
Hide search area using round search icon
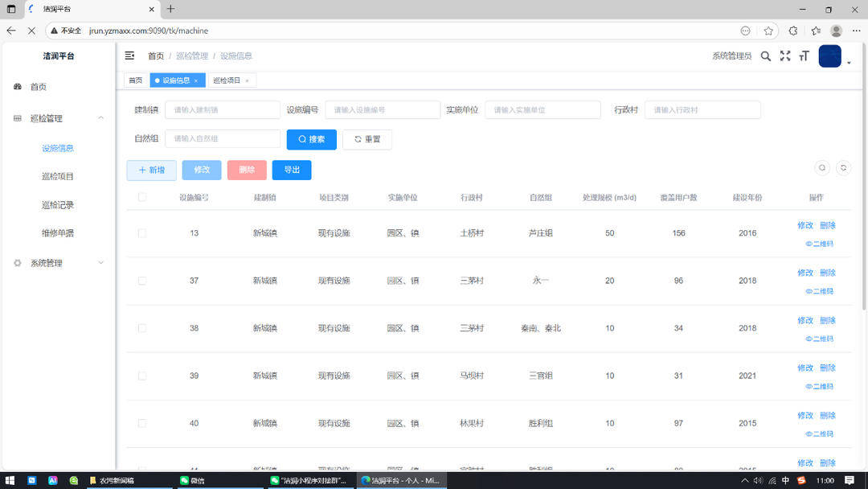(x=822, y=168)
